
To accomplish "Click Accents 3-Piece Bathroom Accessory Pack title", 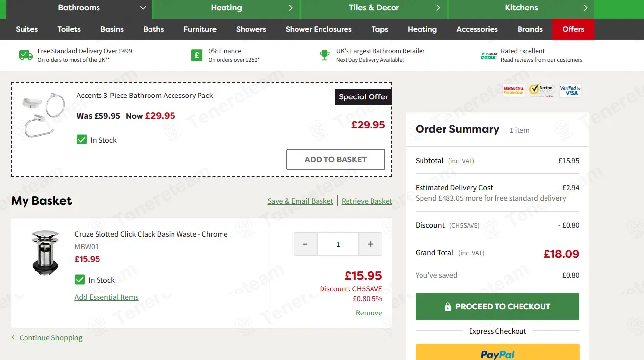I will (x=145, y=96).
